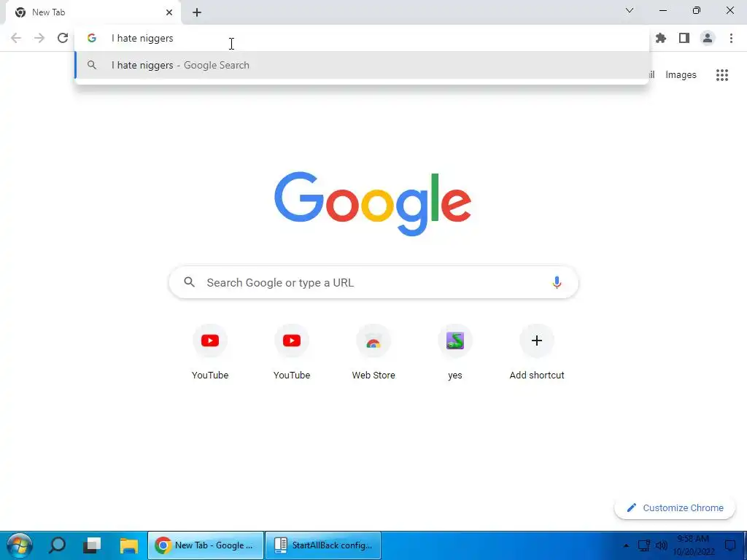Minimize the Chrome window
Viewport: 747px width, 560px height.
pyautogui.click(x=662, y=10)
